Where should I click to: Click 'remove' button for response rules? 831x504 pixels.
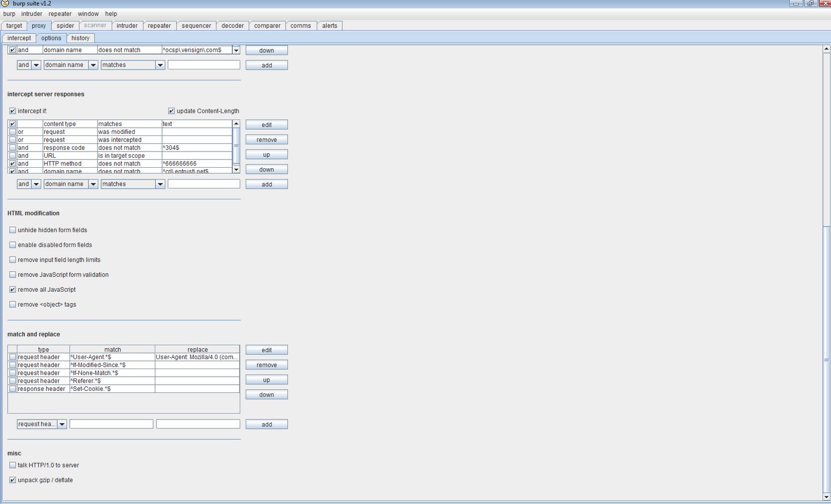coord(266,140)
